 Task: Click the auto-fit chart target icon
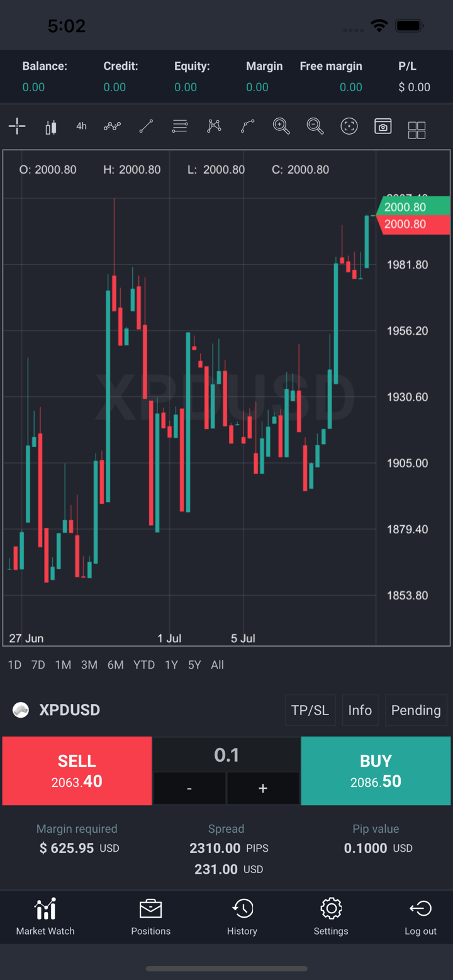pyautogui.click(x=349, y=126)
